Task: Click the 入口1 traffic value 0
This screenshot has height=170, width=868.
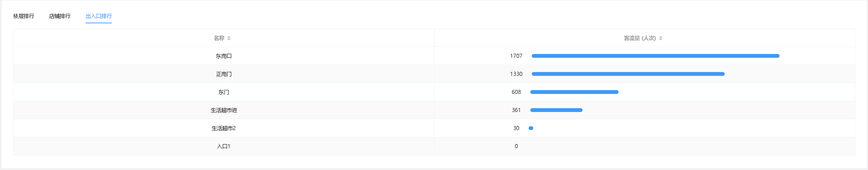Action: 516,146
